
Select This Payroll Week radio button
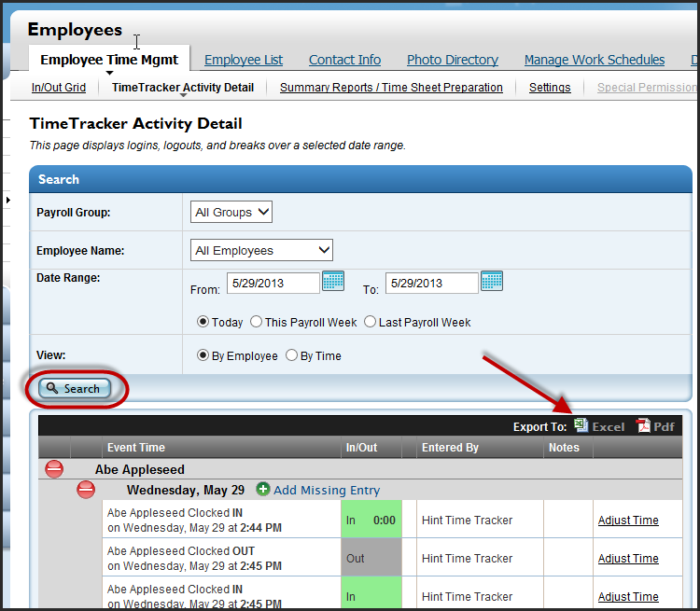pos(256,322)
